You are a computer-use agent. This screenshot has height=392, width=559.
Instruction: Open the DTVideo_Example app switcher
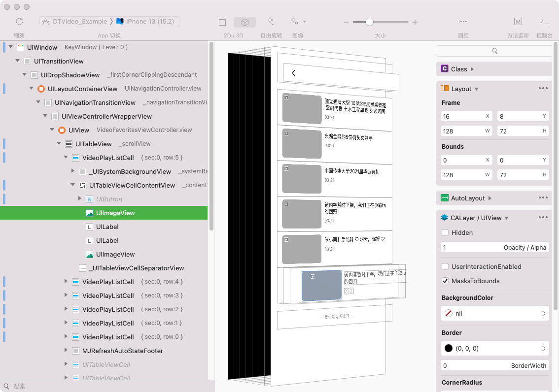pyautogui.click(x=109, y=21)
